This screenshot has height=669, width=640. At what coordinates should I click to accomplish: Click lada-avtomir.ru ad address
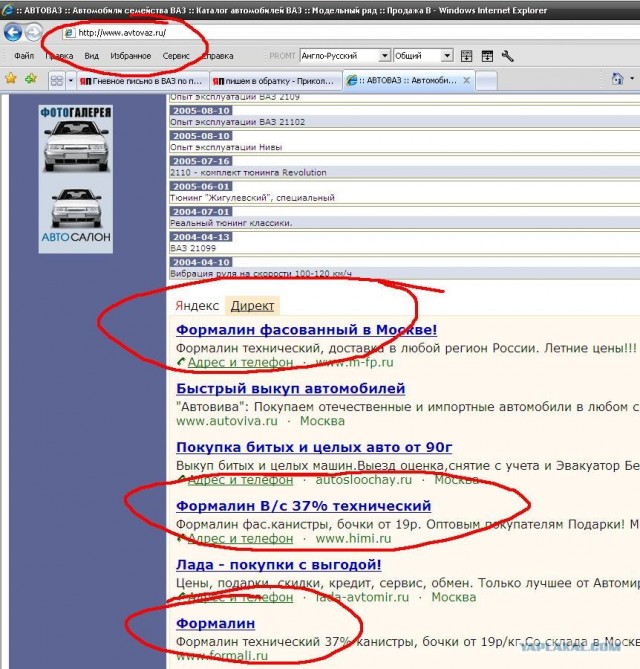(x=362, y=597)
